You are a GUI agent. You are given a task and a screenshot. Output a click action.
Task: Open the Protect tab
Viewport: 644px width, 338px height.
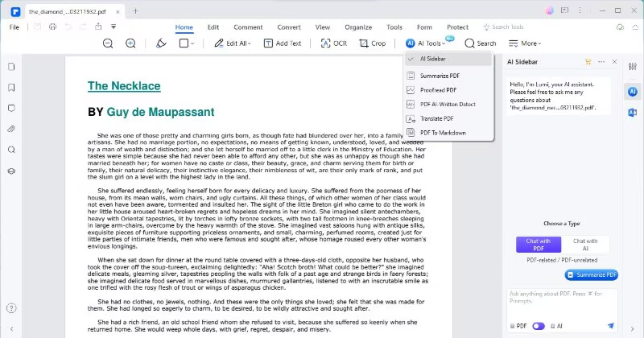tap(457, 27)
